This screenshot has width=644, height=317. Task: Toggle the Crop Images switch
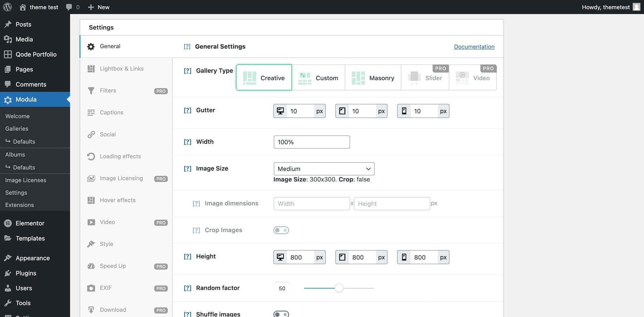[x=281, y=230]
